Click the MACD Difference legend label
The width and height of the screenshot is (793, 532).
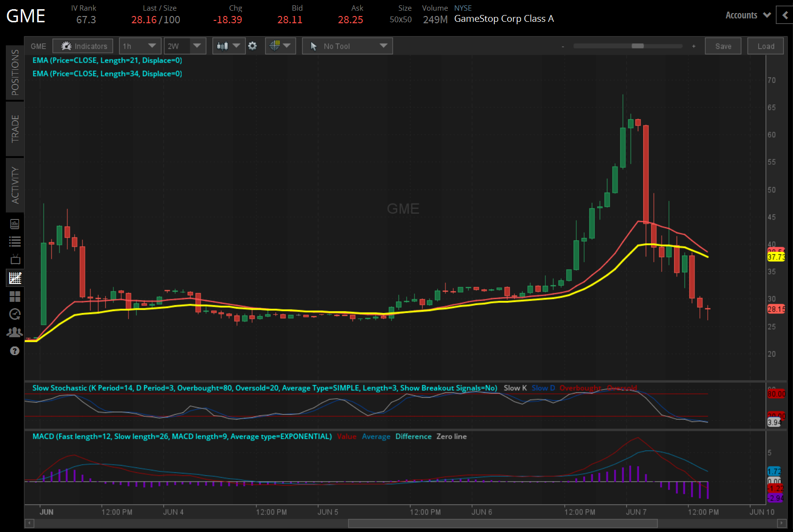point(413,436)
